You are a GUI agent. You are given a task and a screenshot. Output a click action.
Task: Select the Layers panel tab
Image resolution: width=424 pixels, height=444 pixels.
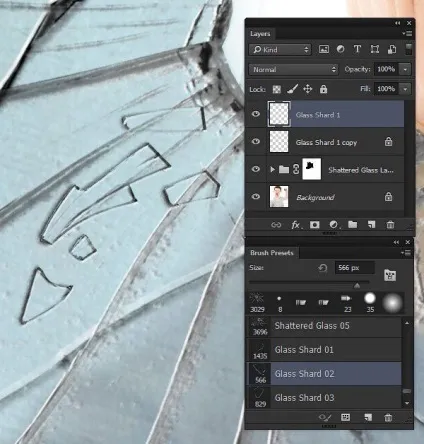[x=260, y=34]
